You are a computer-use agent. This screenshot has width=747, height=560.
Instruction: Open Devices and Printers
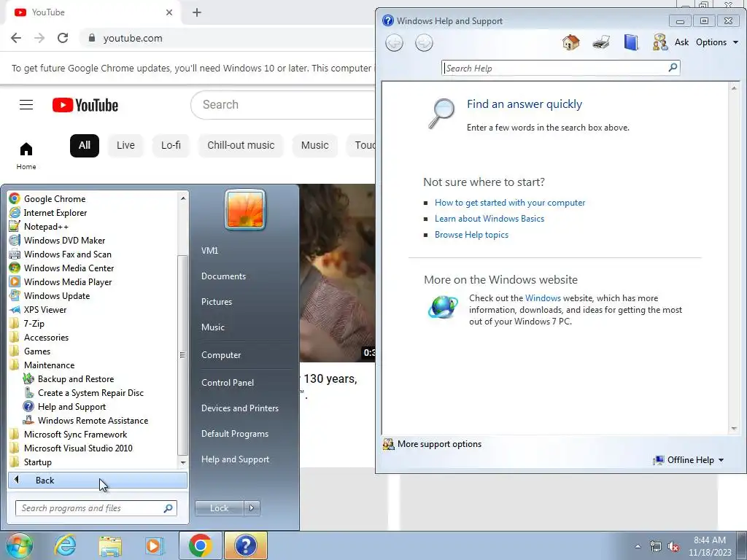pyautogui.click(x=239, y=408)
